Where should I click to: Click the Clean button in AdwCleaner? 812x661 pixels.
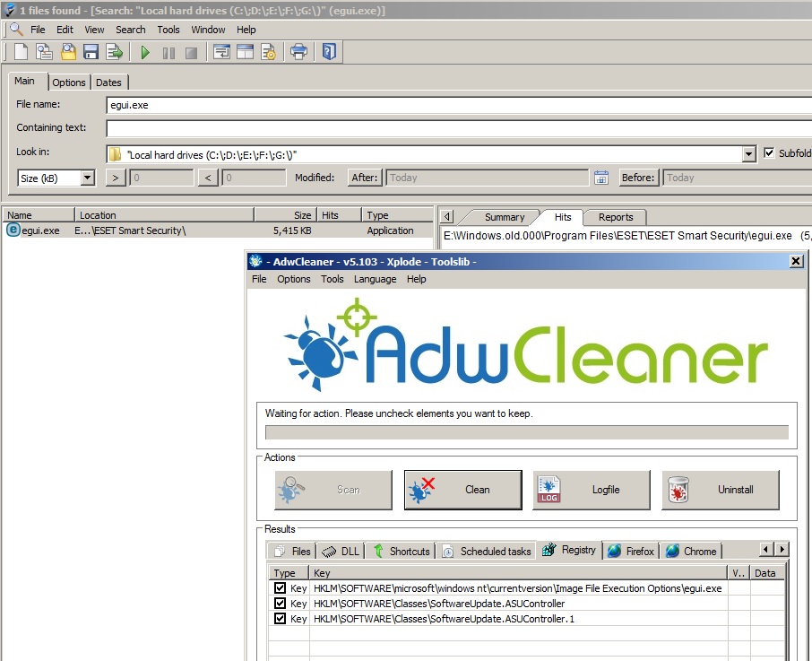[x=463, y=490]
